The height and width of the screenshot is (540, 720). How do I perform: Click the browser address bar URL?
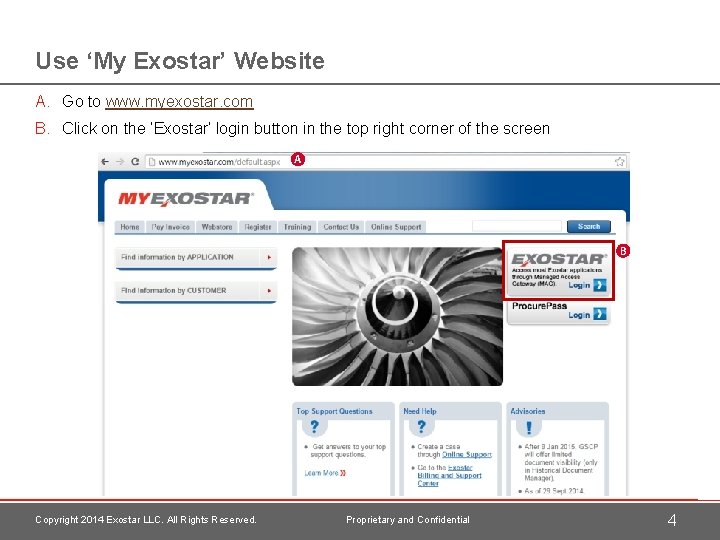click(219, 162)
